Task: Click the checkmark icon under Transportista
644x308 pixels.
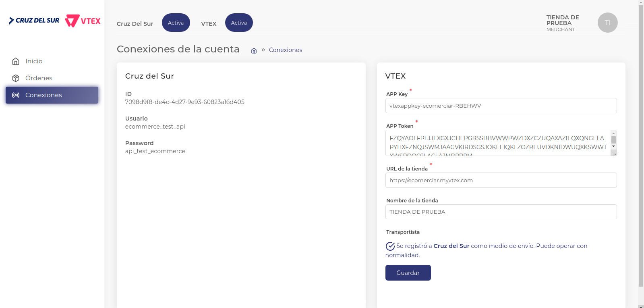Action: (x=390, y=246)
